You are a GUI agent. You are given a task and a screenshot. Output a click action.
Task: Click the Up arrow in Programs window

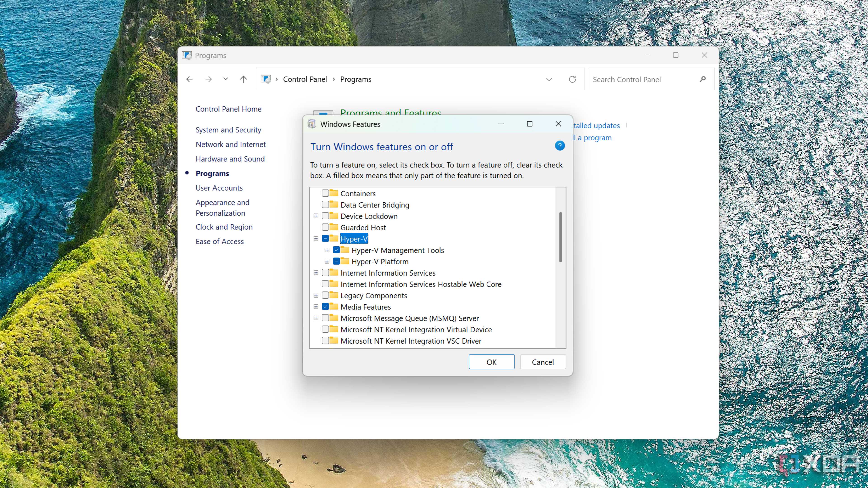click(x=243, y=79)
